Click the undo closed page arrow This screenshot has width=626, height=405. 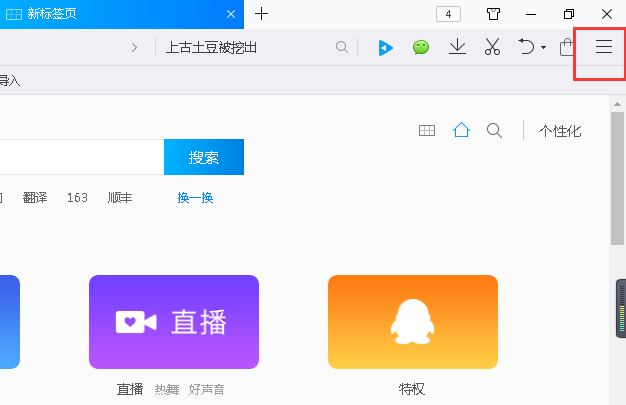pos(526,46)
